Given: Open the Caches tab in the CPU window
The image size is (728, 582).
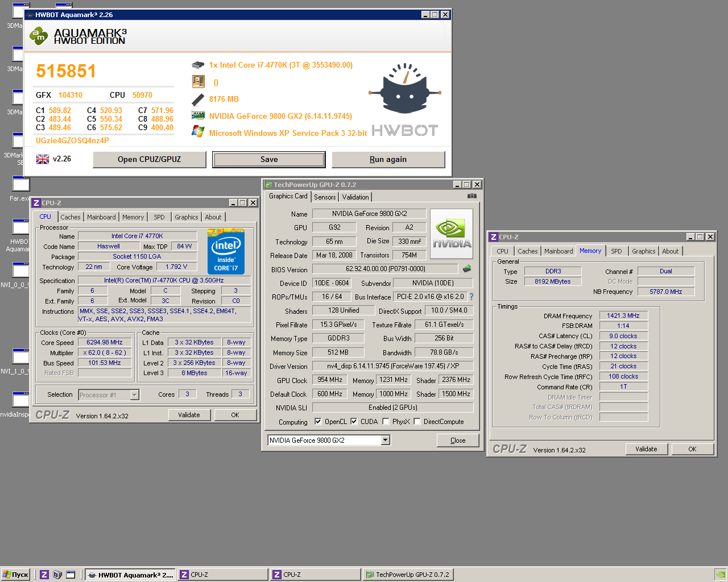Looking at the screenshot, I should pos(71,217).
